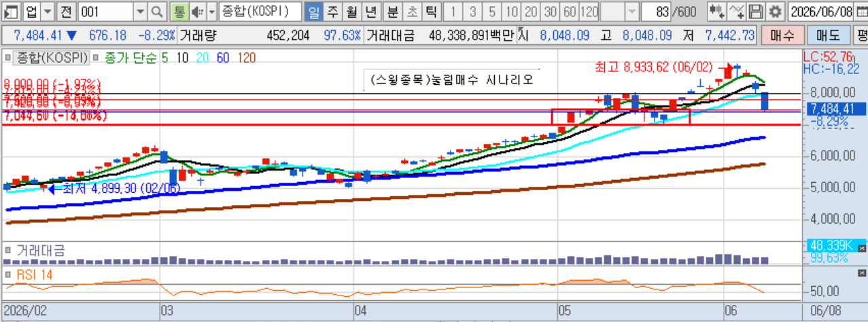This screenshot has height=322, width=868.
Task: Toggle the square box before RSI 14
Action: click(10, 274)
